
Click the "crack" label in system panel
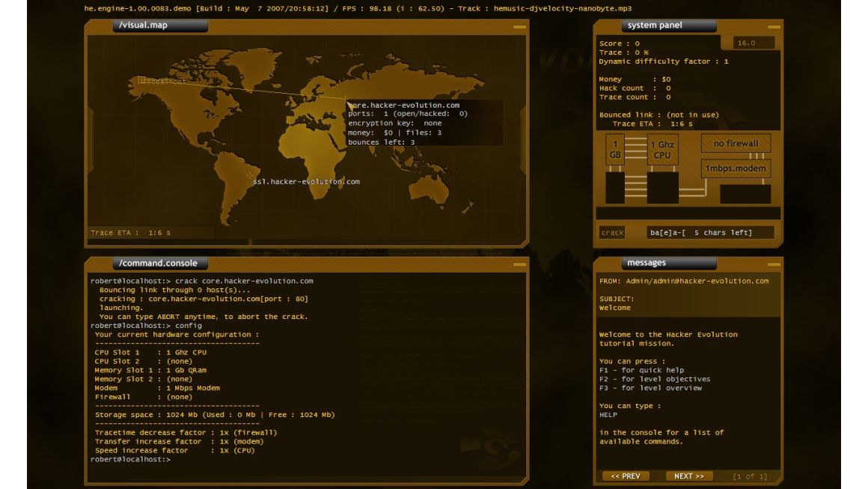click(612, 233)
